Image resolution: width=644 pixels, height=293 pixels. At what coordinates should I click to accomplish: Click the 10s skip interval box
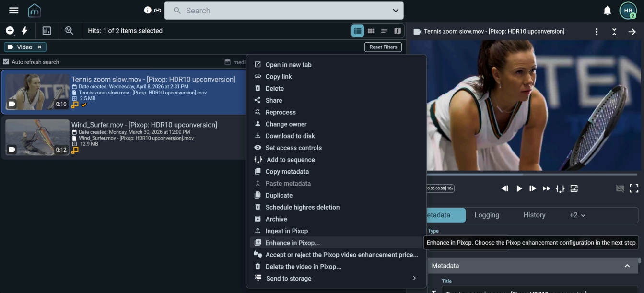pyautogui.click(x=440, y=188)
